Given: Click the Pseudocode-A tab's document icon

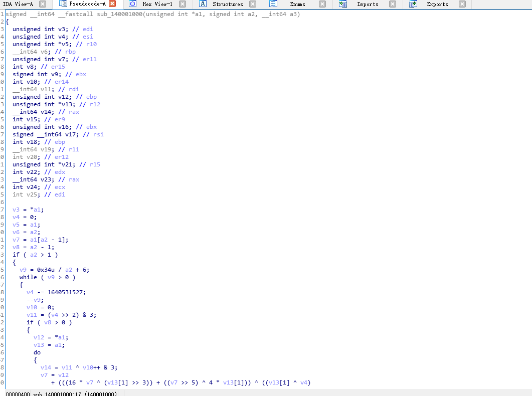Looking at the screenshot, I should pyautogui.click(x=63, y=4).
